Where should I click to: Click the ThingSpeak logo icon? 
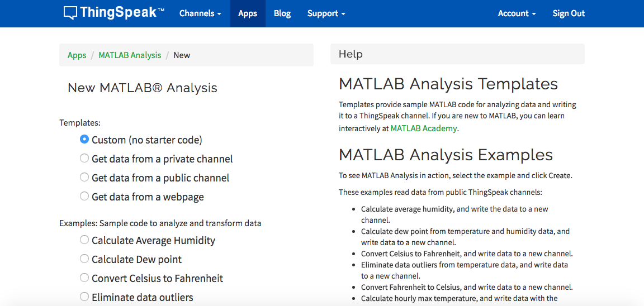click(x=70, y=13)
